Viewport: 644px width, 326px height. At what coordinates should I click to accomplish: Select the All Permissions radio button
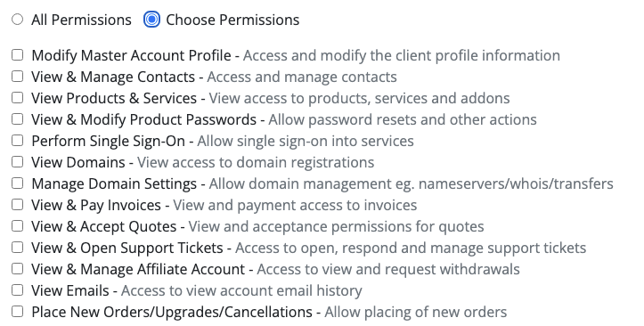coord(17,20)
